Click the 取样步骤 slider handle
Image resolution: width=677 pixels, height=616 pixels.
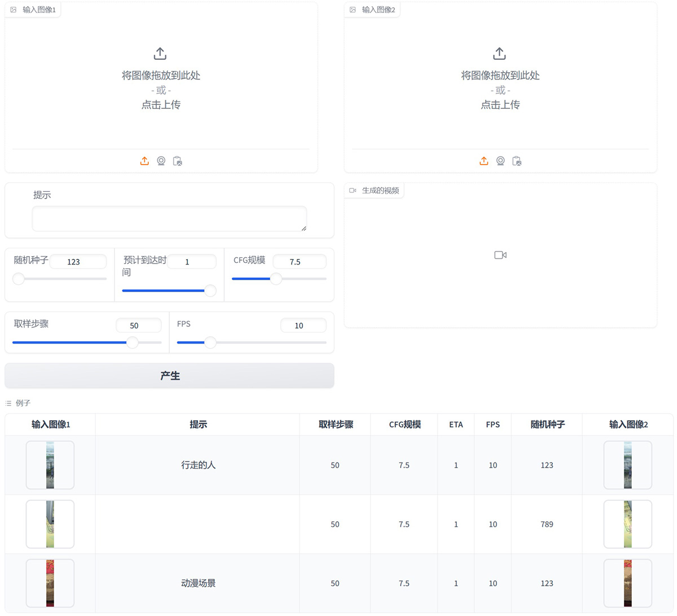[x=133, y=342]
